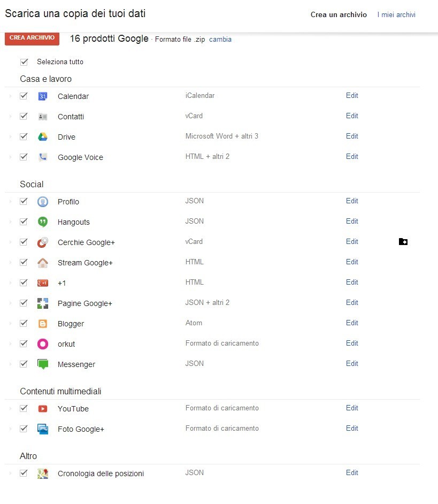
Task: Click the Blogger orange icon
Action: pyautogui.click(x=43, y=324)
